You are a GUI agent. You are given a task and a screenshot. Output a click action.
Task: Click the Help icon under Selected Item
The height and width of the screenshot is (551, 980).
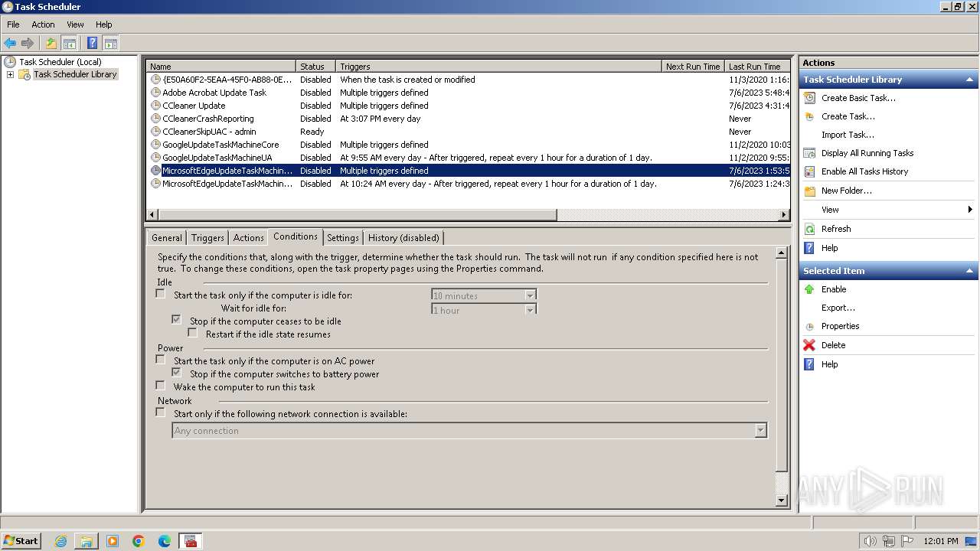(809, 364)
